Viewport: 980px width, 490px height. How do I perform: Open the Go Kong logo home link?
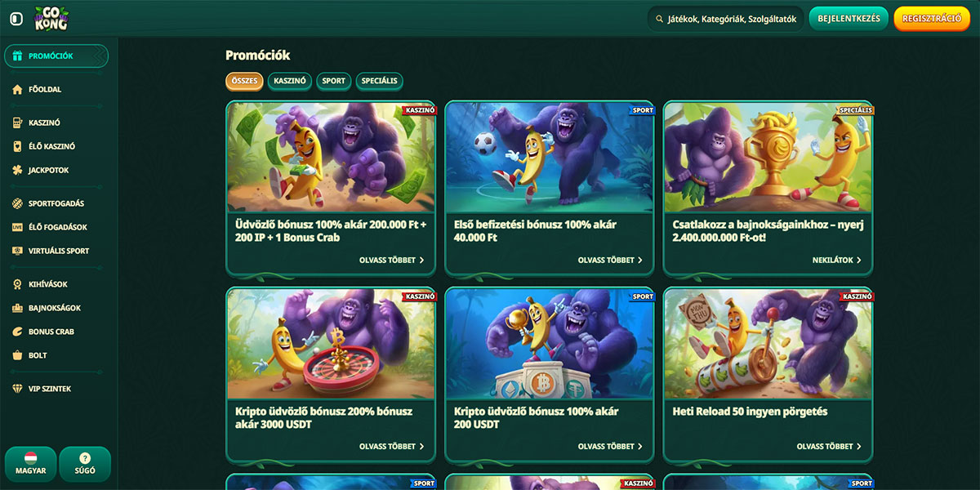click(x=51, y=18)
